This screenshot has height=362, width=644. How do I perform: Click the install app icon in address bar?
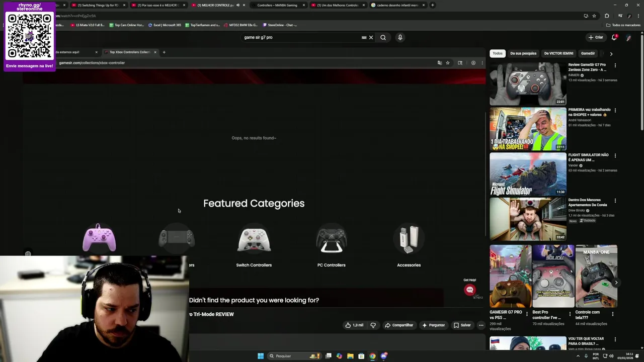(x=586, y=16)
